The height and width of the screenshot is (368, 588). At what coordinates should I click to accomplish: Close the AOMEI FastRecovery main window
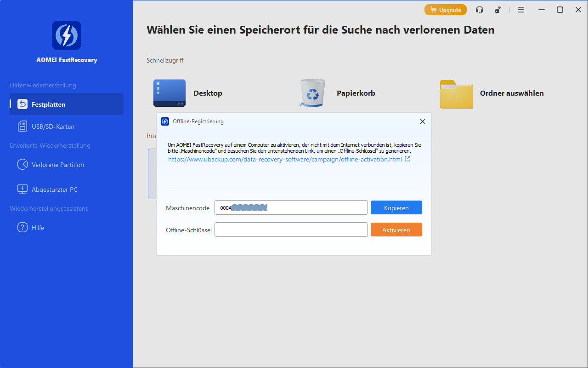[x=578, y=10]
